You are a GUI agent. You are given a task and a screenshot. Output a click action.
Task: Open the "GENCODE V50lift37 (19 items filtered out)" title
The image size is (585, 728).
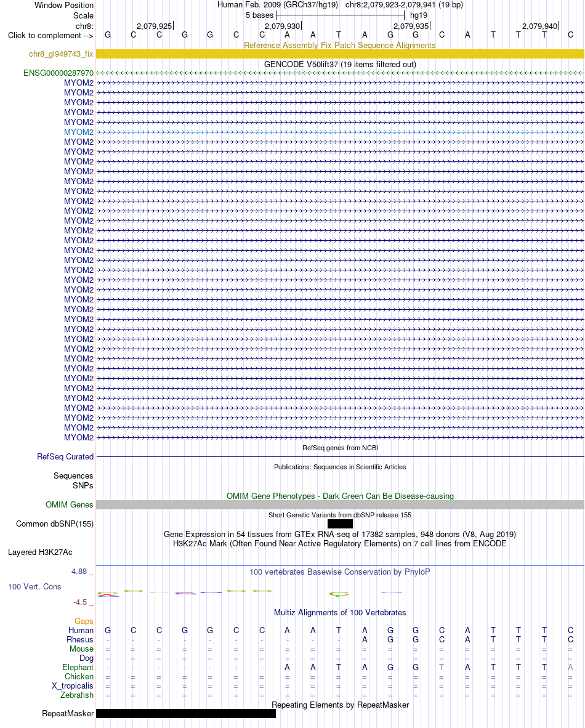(340, 64)
